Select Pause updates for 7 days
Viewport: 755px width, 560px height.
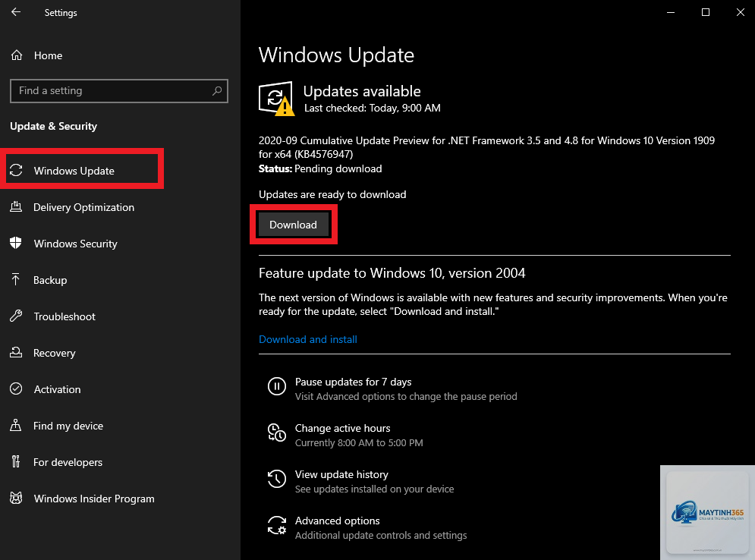353,382
